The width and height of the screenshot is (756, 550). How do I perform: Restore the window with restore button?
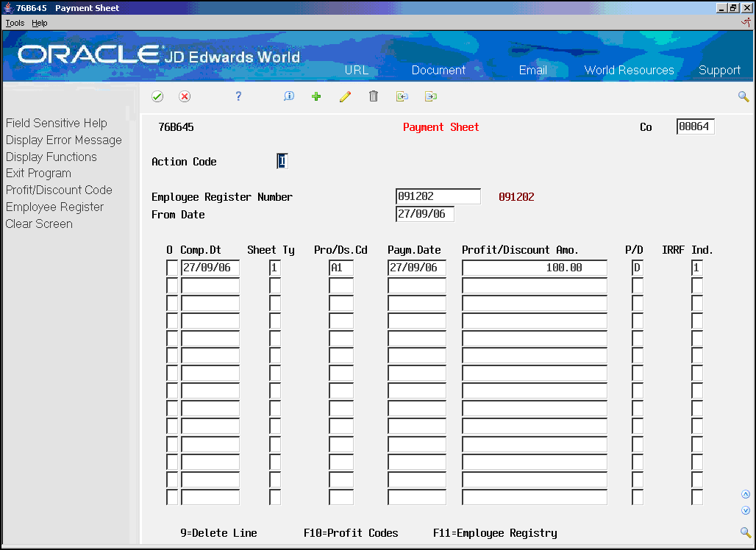pyautogui.click(x=733, y=7)
